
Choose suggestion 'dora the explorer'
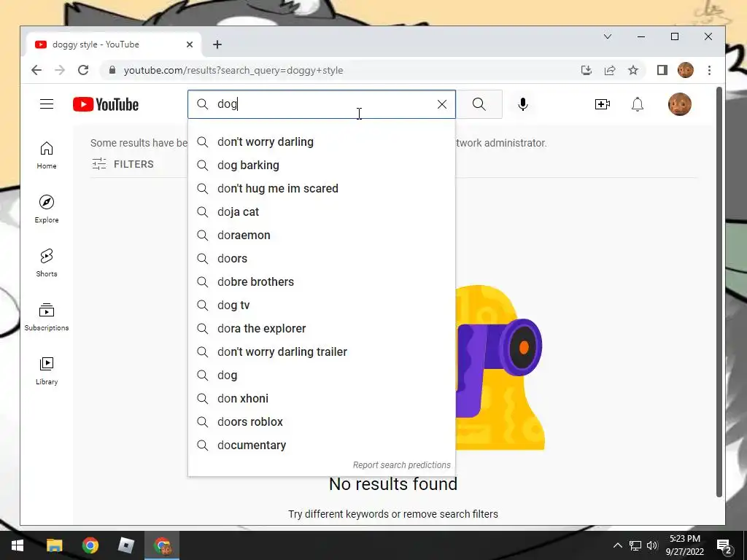[322, 329]
